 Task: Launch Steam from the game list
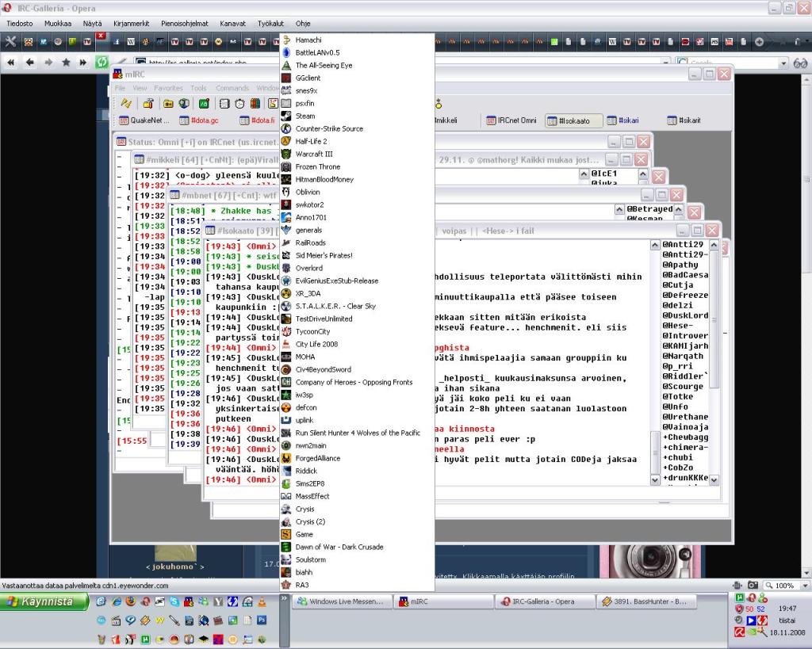tap(304, 116)
